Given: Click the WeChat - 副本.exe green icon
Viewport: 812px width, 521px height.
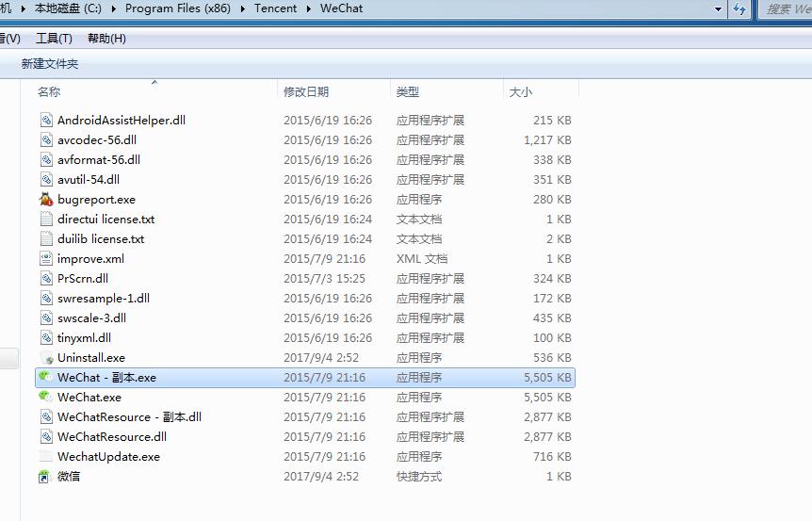Looking at the screenshot, I should 45,377.
